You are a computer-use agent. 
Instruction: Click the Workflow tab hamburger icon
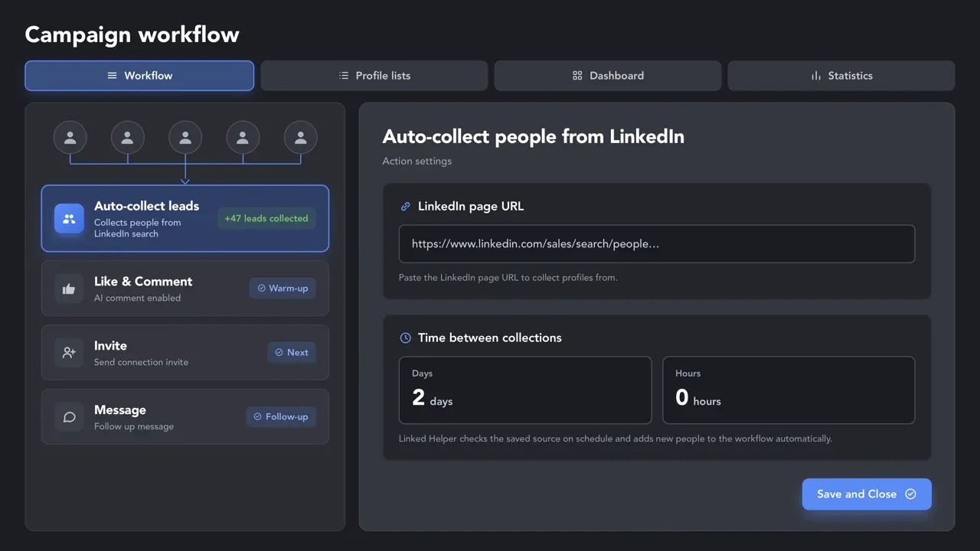click(x=113, y=76)
